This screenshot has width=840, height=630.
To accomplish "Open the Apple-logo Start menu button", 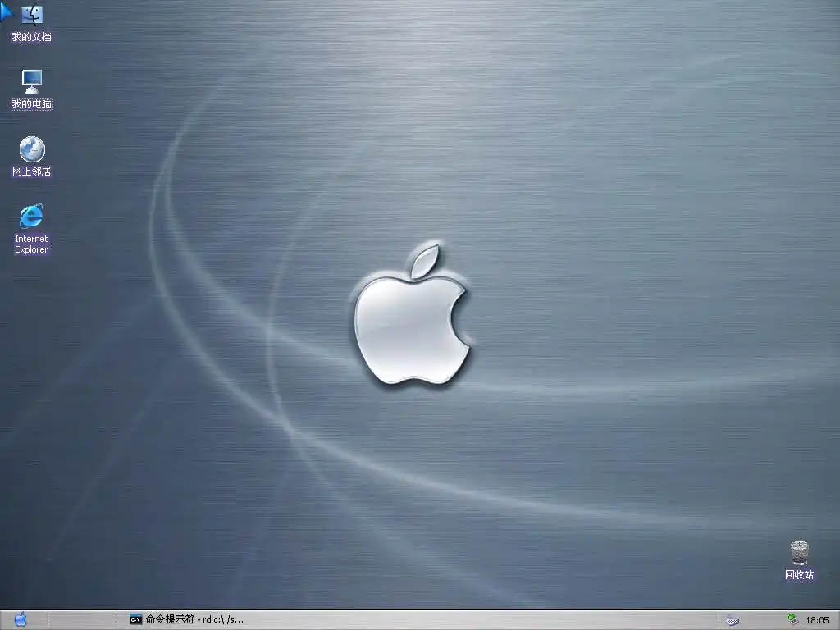I will [x=21, y=620].
